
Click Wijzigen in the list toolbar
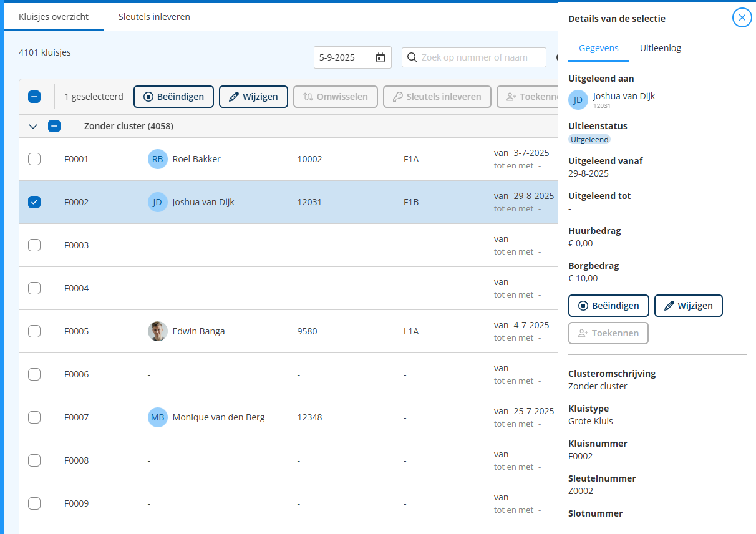tap(253, 97)
